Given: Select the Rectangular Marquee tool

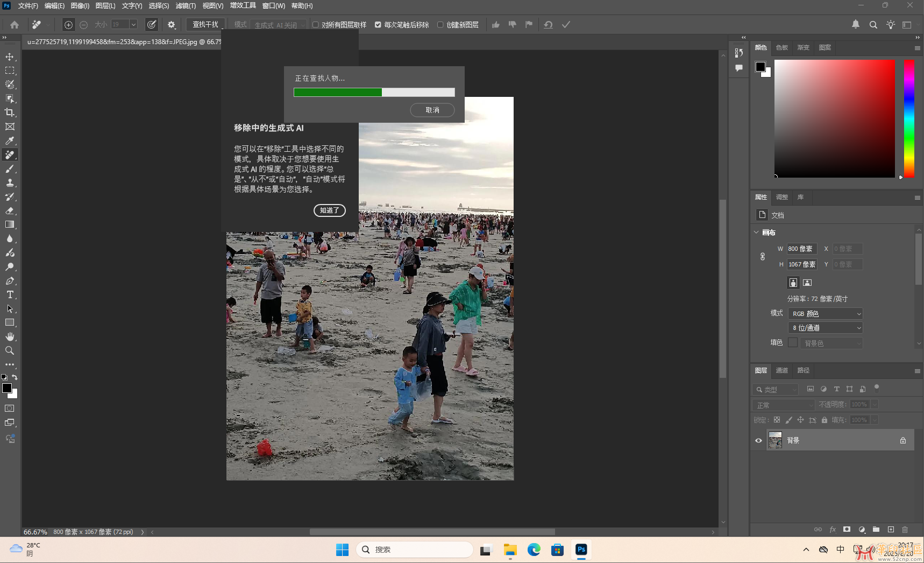Looking at the screenshot, I should tap(10, 71).
